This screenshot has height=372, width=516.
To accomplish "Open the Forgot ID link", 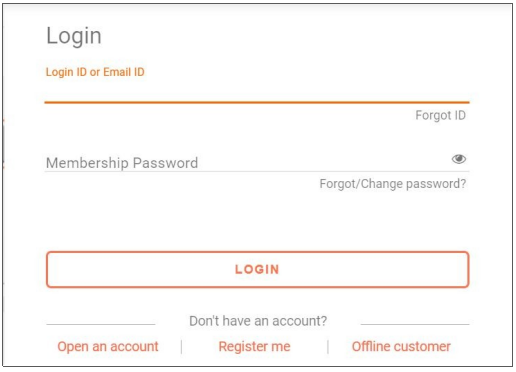I will (440, 115).
